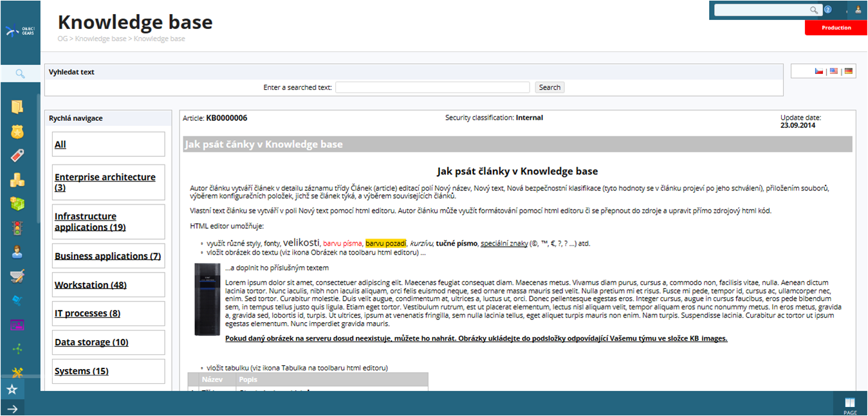Viewport: 868px width, 416px height.
Task: Click the yellow-highlighted 'barvu pozadí' text
Action: coord(386,244)
